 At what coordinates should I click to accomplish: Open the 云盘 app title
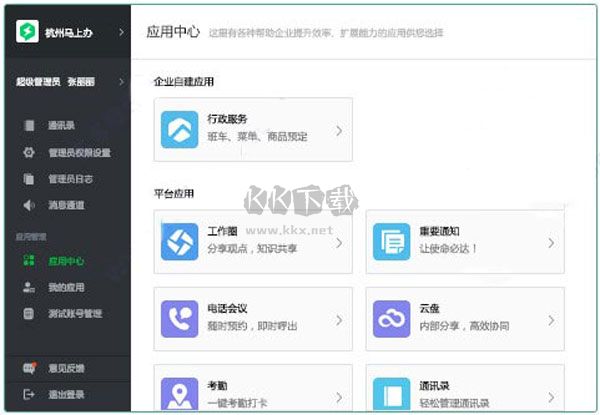coord(429,308)
